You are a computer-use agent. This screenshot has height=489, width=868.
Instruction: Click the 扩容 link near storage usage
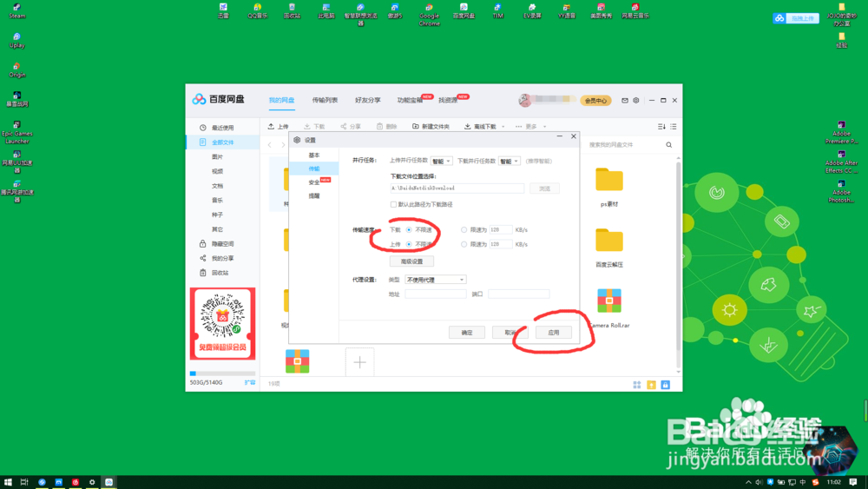tap(250, 382)
